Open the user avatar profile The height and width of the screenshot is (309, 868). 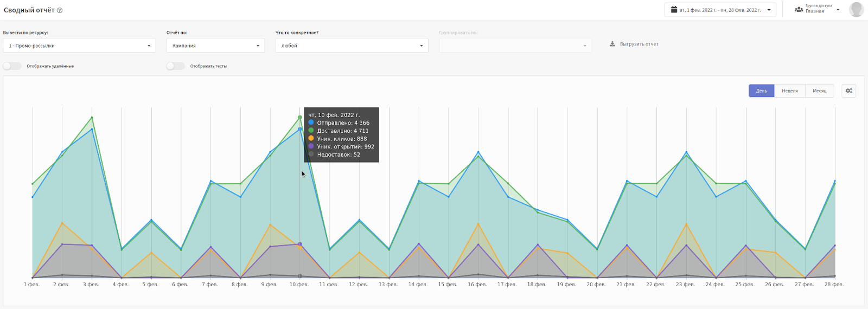click(x=856, y=10)
